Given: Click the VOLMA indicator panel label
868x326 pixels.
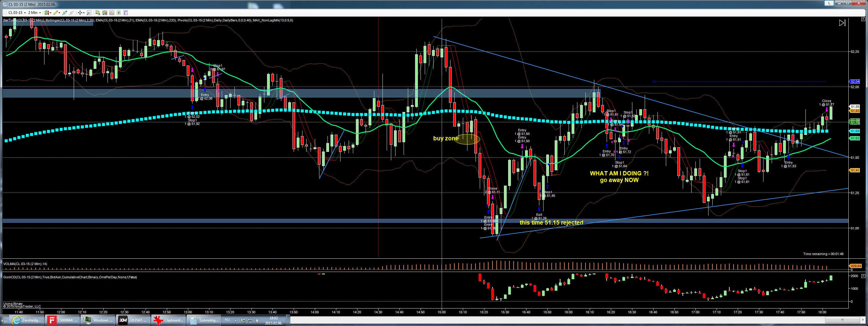Looking at the screenshot, I should click(x=25, y=264).
